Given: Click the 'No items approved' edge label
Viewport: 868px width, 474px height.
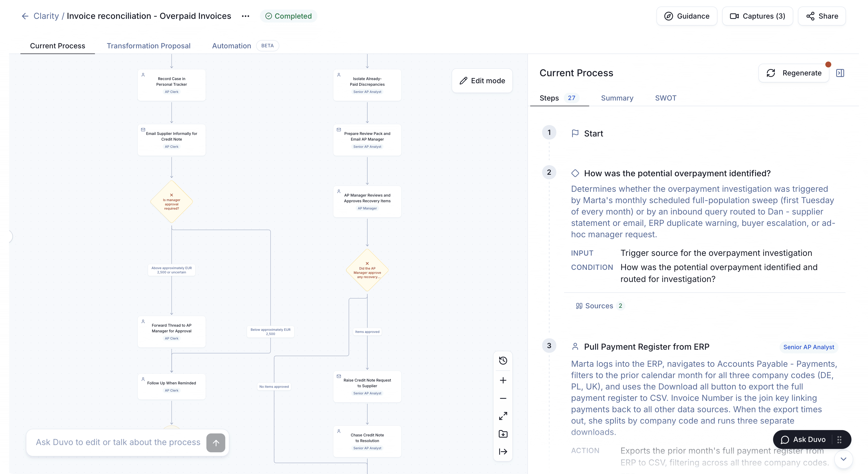Looking at the screenshot, I should coord(274,387).
